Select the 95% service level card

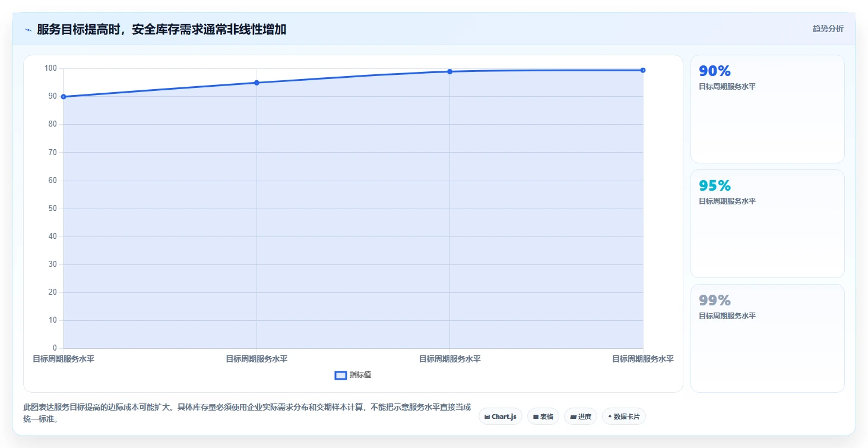pos(767,223)
